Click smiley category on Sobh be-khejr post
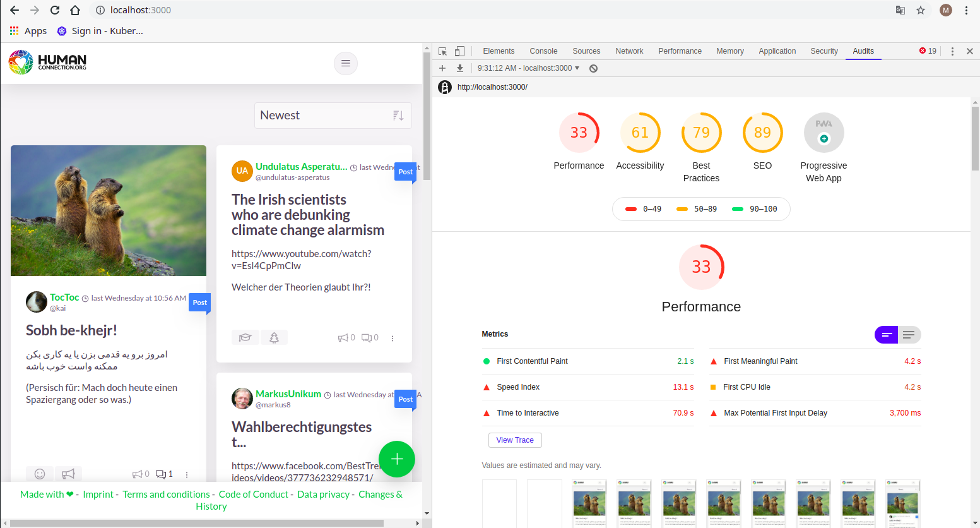Image resolution: width=980 pixels, height=528 pixels. click(40, 474)
